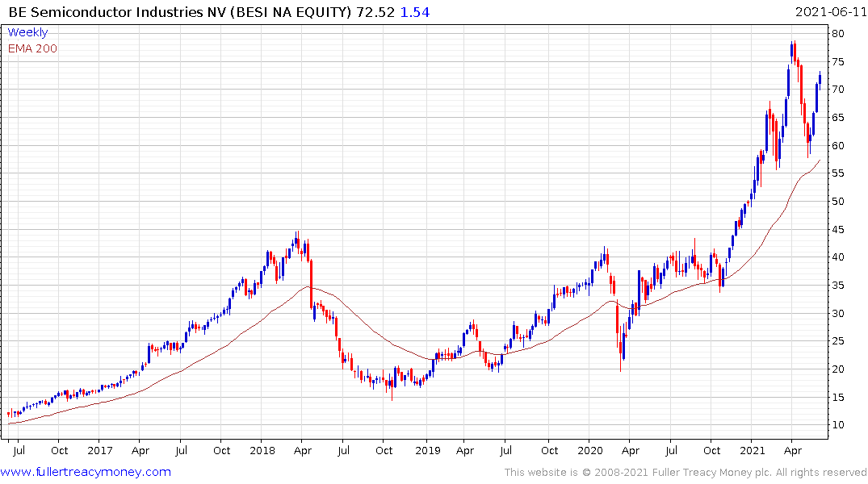The image size is (868, 484).
Task: Click the 70 price axis label
Action: tap(838, 90)
